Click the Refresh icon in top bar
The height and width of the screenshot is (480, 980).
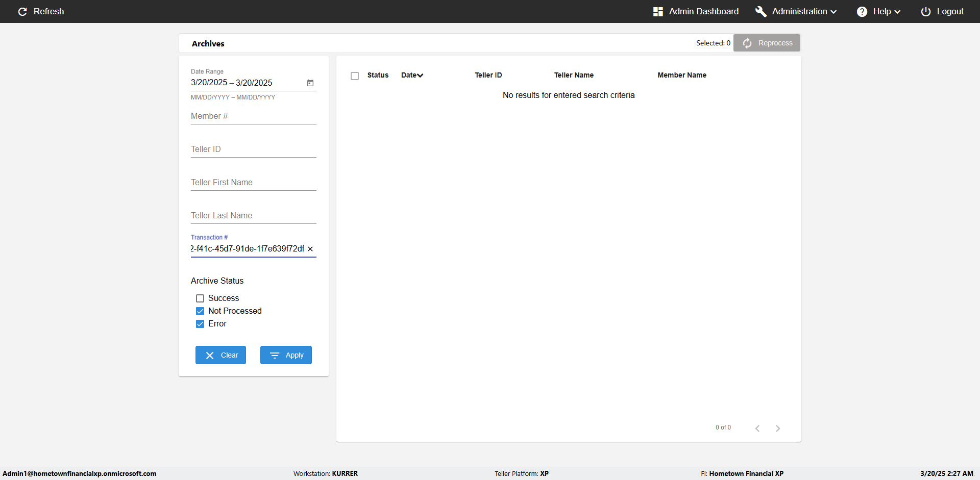22,11
